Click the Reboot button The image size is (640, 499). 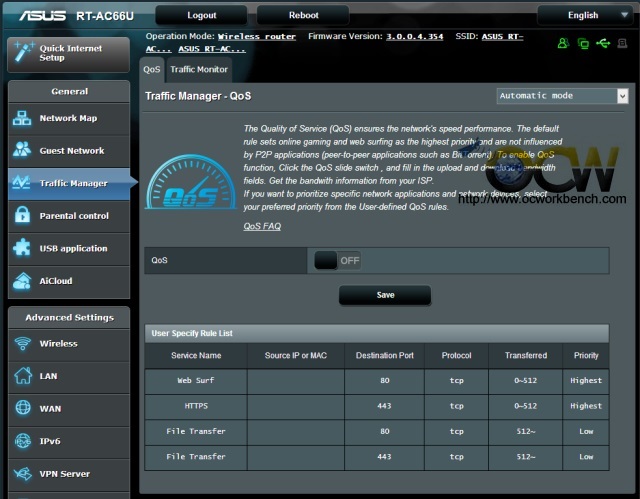[303, 15]
